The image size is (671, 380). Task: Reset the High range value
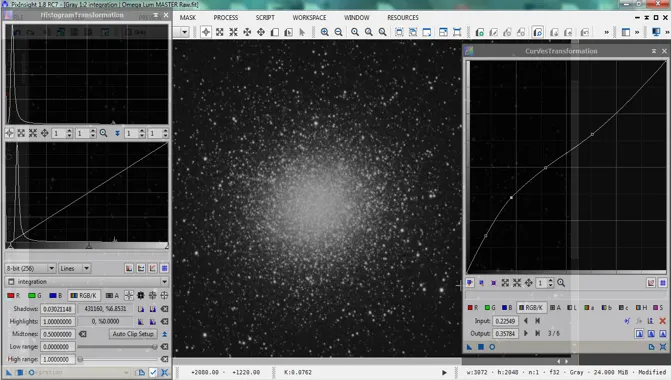tap(164, 359)
